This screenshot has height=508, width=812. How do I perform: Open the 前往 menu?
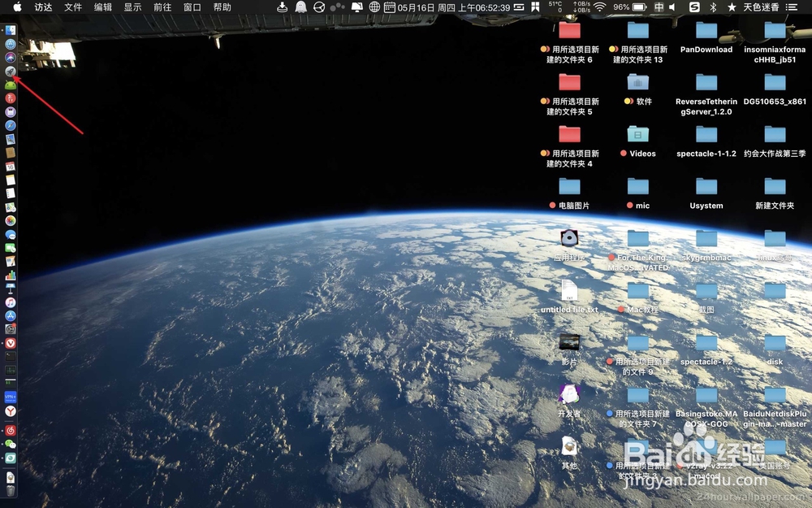point(161,8)
